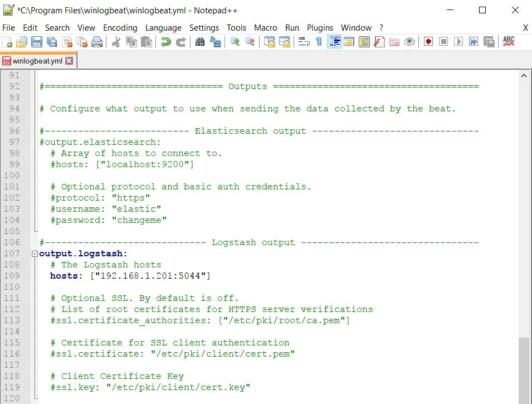This screenshot has width=532, height=404.
Task: Close the winlogbeat.yml tab with its red X
Action: [x=69, y=61]
